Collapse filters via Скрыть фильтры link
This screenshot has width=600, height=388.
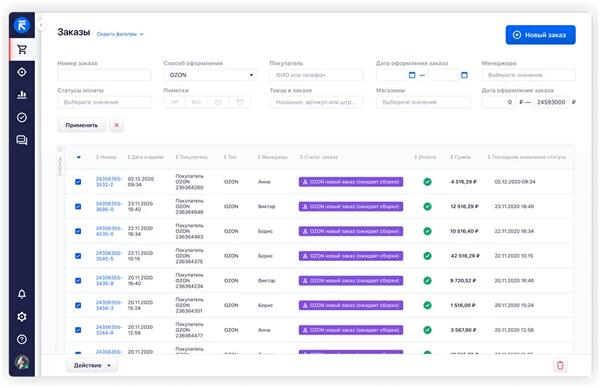(x=120, y=34)
